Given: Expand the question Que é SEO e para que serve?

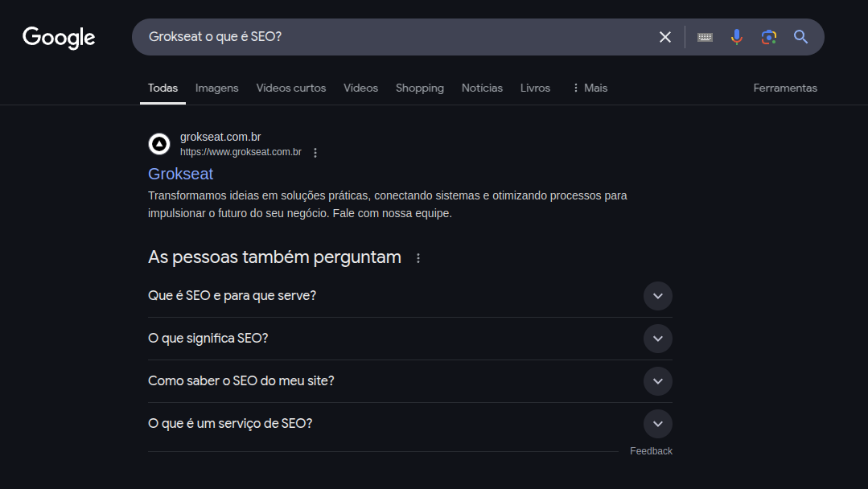Looking at the screenshot, I should pyautogui.click(x=657, y=296).
